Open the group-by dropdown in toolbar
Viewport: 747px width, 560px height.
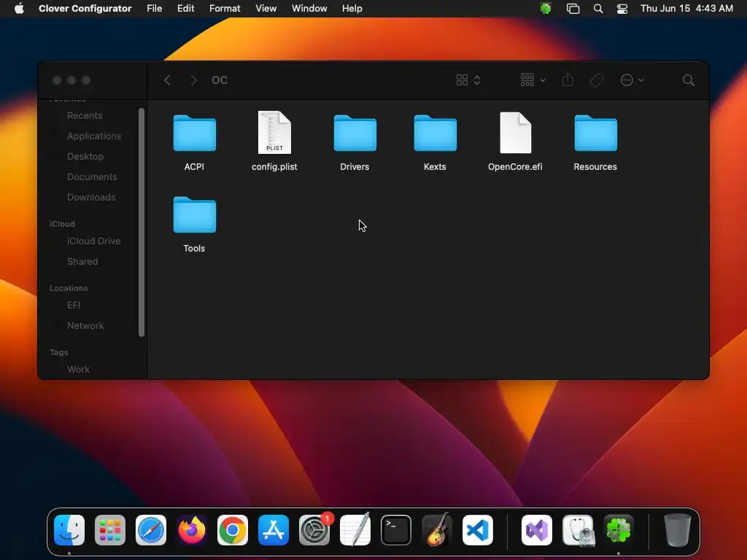533,80
